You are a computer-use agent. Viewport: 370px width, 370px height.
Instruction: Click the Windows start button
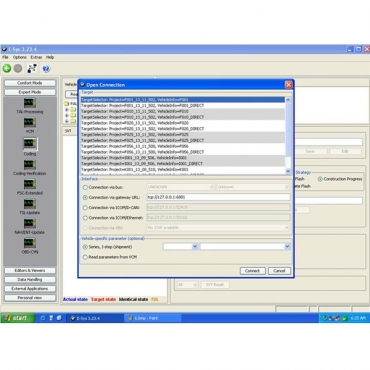coord(18,318)
